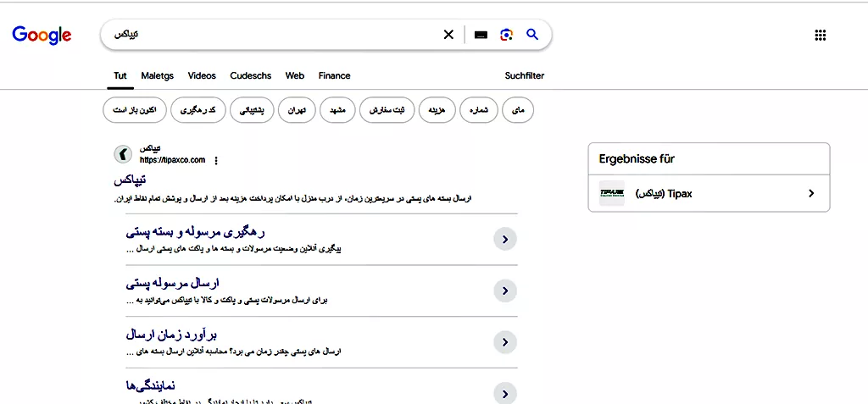Select the 'ثبت سفارش' filter chip
Screen dimensions: 868x404
point(387,110)
